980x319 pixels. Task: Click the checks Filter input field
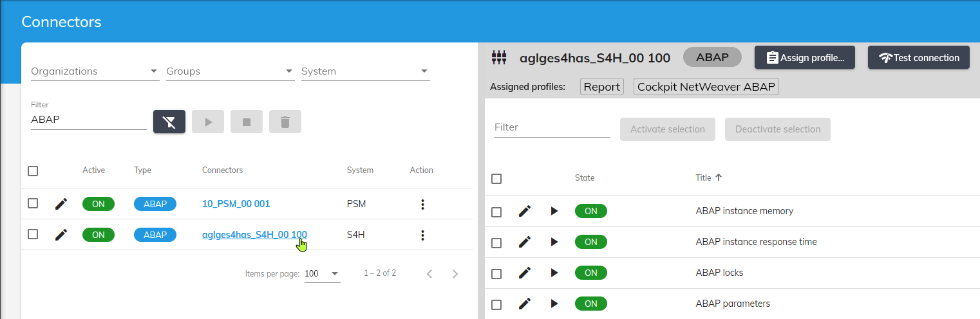pyautogui.click(x=552, y=127)
